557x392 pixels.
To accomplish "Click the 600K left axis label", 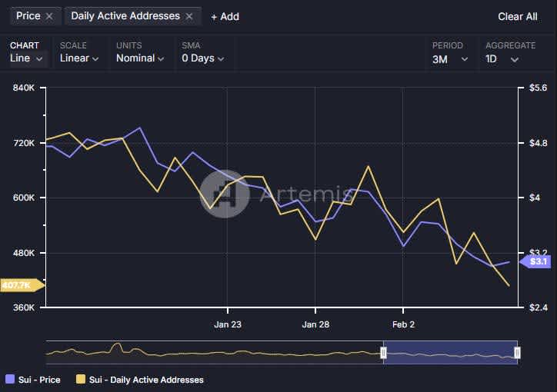I will coord(23,198).
